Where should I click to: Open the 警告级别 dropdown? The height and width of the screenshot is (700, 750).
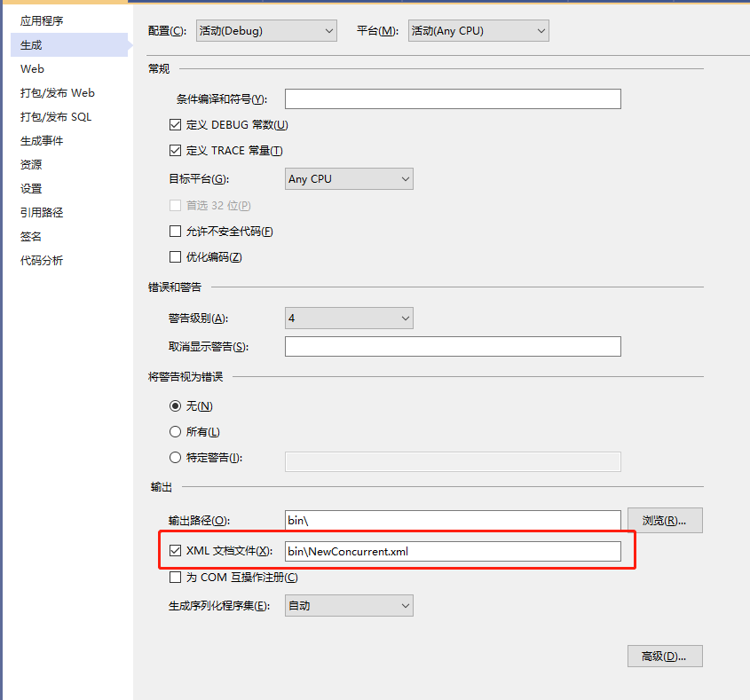click(x=349, y=318)
